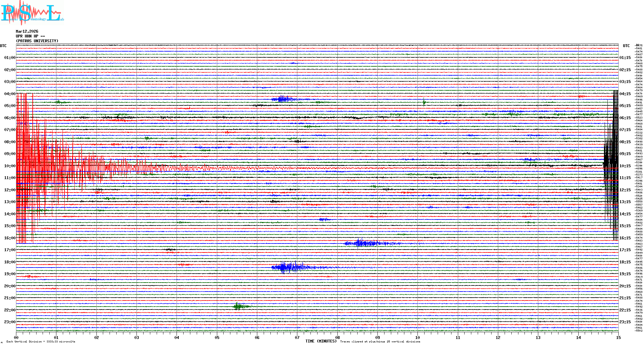Select the 22:00 hour label
The height and width of the screenshot is (346, 644).
tap(10, 310)
